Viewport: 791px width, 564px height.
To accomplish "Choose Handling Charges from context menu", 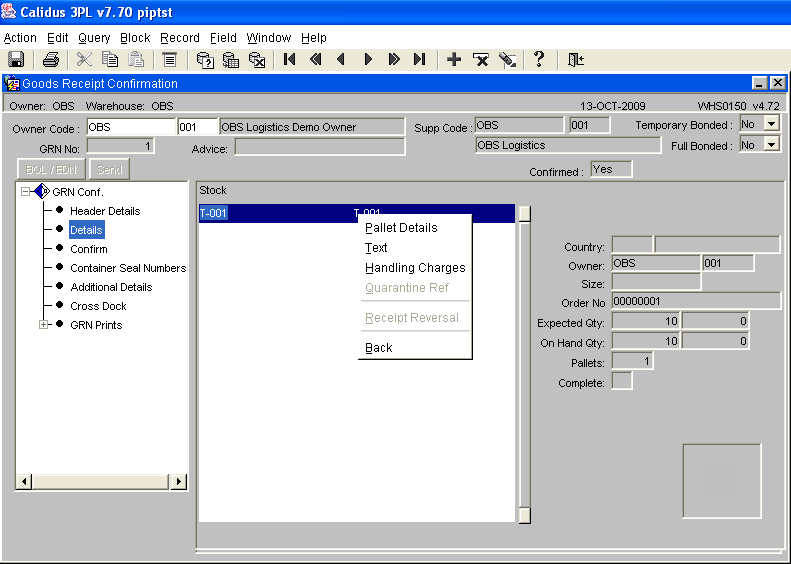I will pos(415,268).
